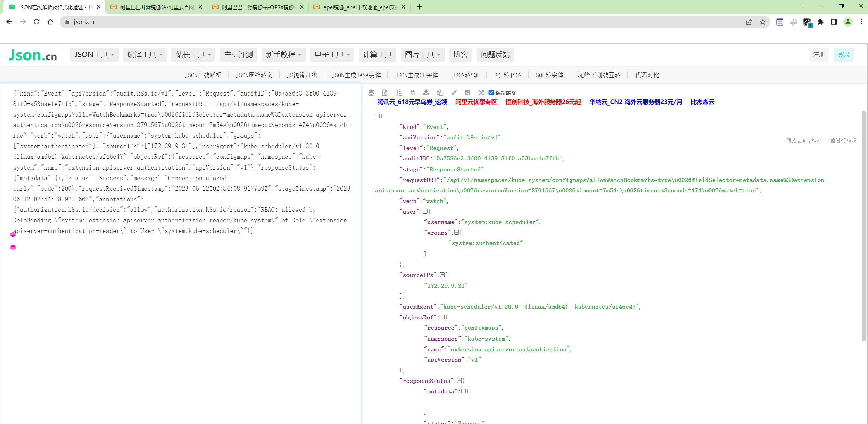Open the 主机评测 menu item
Screen dimensions: 868x424
(238, 55)
